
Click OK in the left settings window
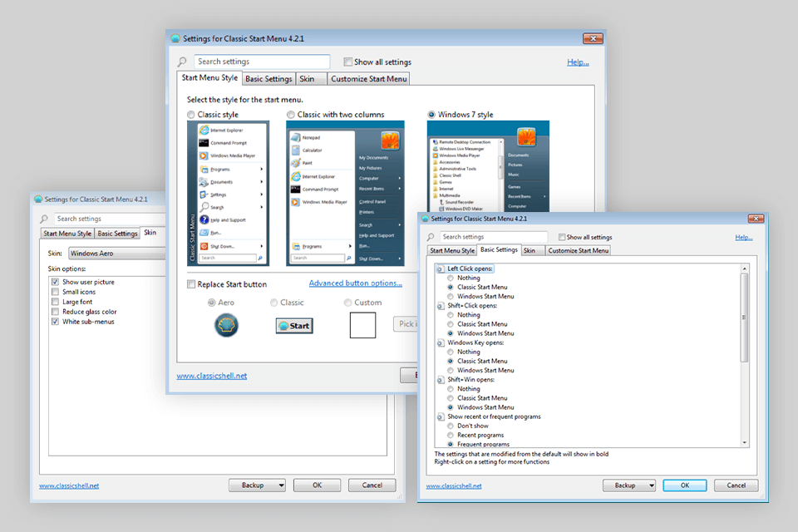(x=317, y=485)
